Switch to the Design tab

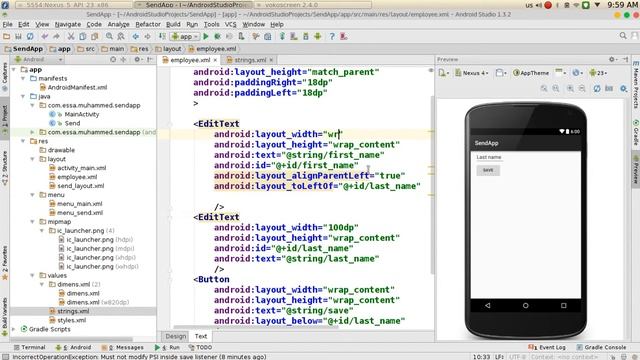pos(176,336)
